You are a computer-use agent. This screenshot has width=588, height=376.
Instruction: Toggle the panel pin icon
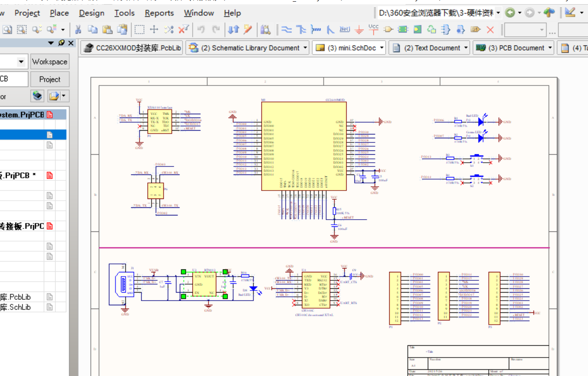[x=62, y=43]
